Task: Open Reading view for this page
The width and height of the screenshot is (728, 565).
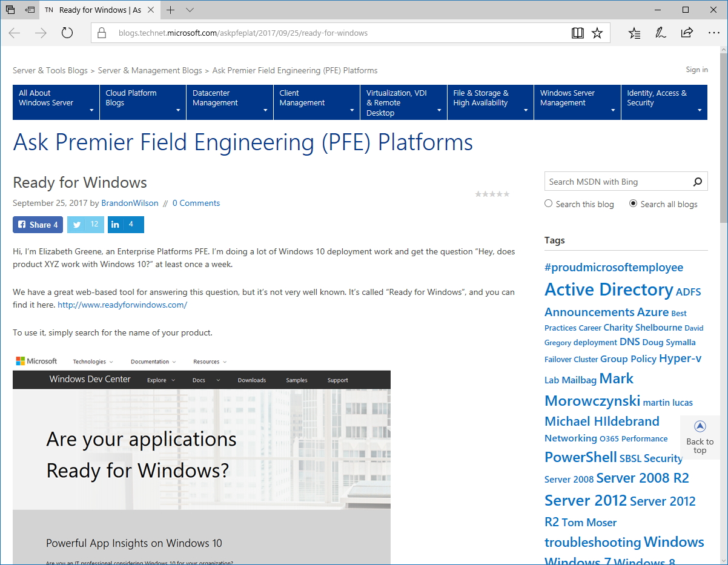Action: point(577,33)
